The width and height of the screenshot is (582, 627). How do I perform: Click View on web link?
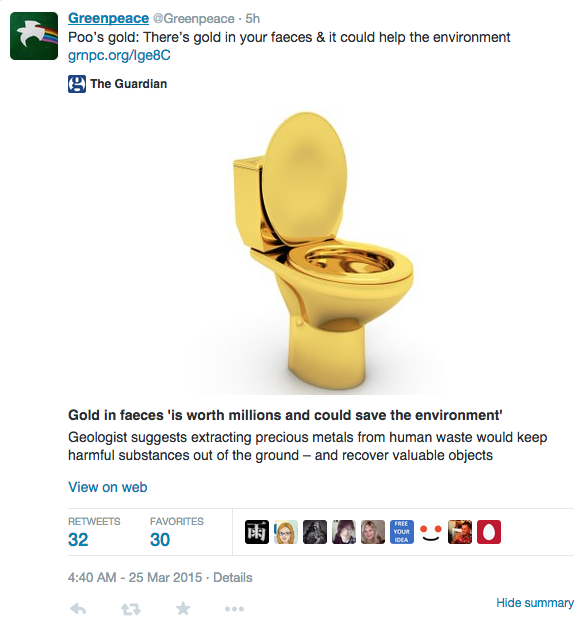(108, 487)
